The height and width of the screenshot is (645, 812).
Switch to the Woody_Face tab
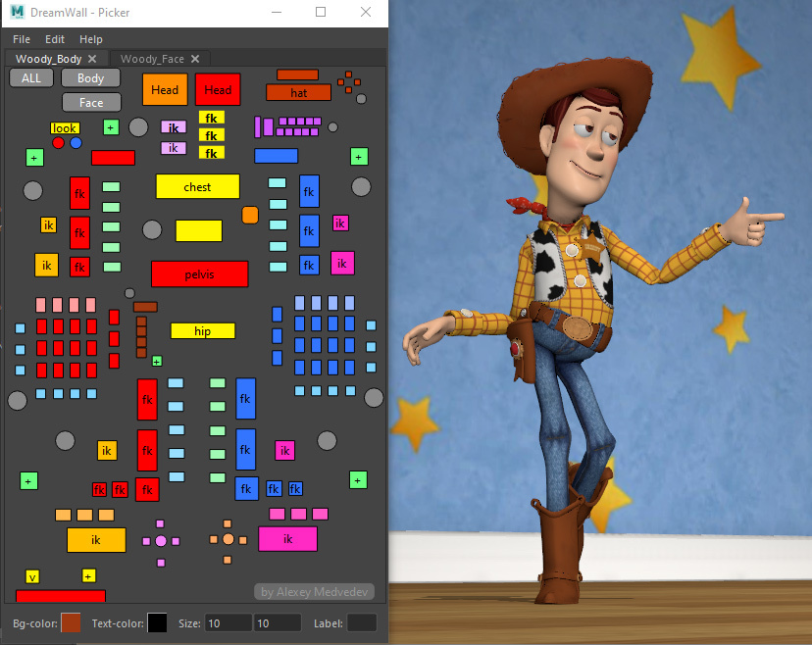tap(152, 59)
